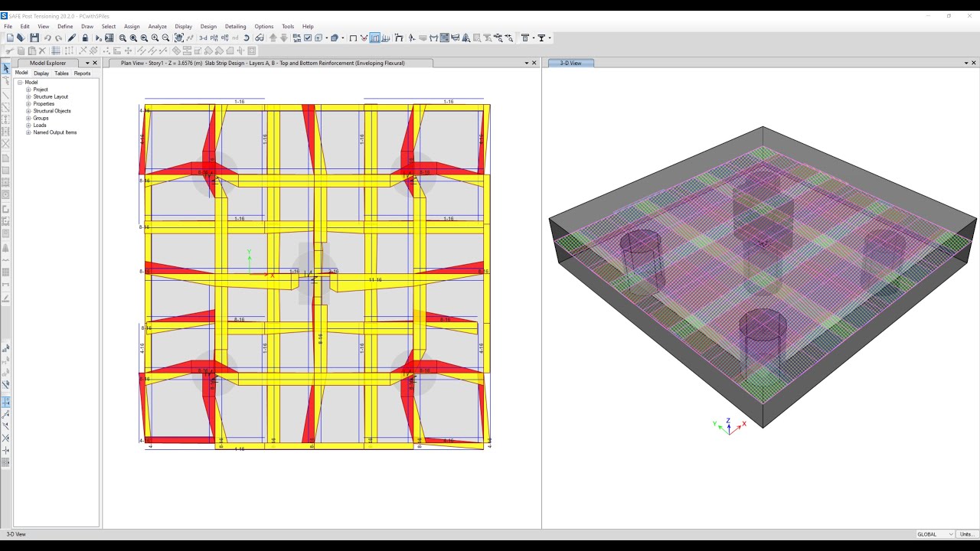Viewport: 980px width, 551px height.
Task: Click the Units button in status bar
Action: click(x=966, y=534)
